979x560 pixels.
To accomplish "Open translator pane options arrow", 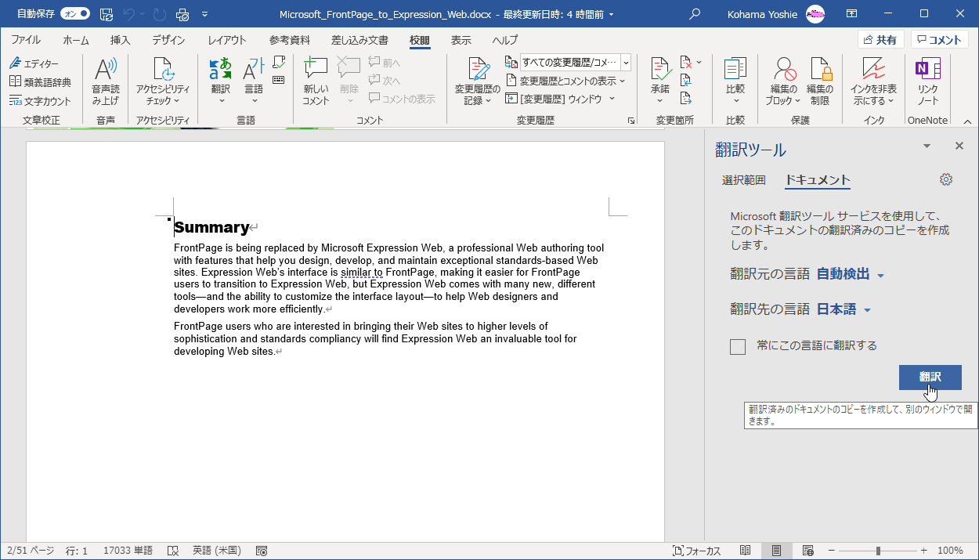I will [927, 146].
